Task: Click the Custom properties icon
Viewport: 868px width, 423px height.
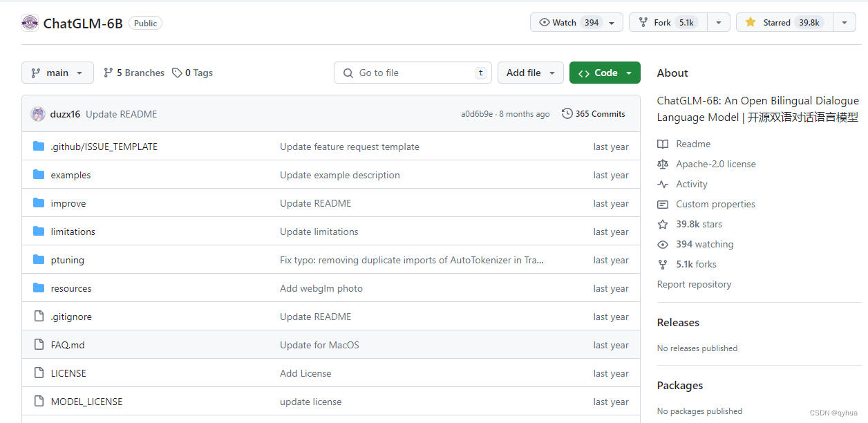Action: [663, 204]
